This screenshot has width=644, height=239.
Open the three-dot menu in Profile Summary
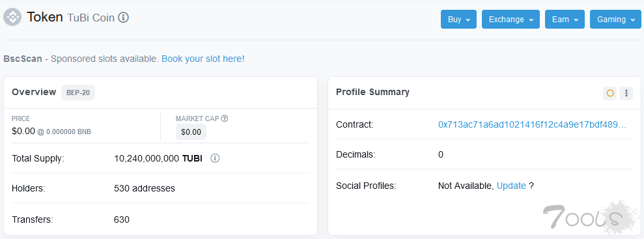point(626,93)
